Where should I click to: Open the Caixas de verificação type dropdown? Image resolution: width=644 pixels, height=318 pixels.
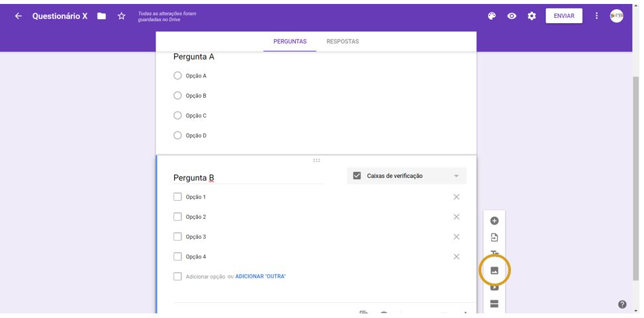(x=406, y=176)
